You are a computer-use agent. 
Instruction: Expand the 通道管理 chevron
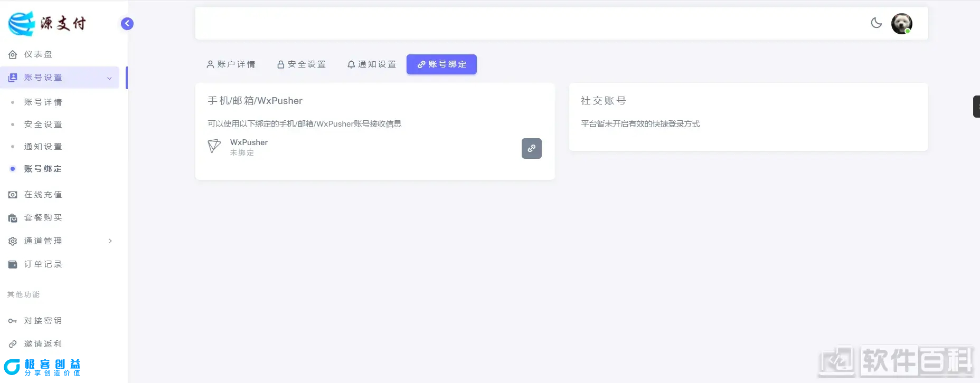coord(110,241)
